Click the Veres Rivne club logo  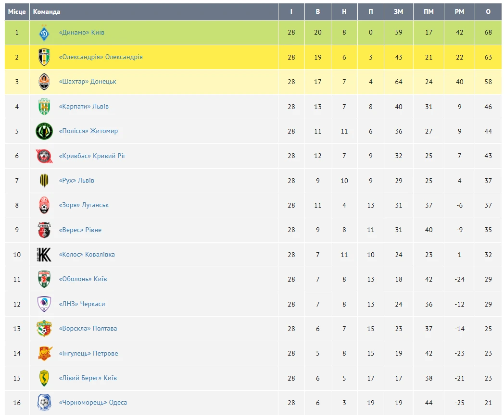[44, 230]
